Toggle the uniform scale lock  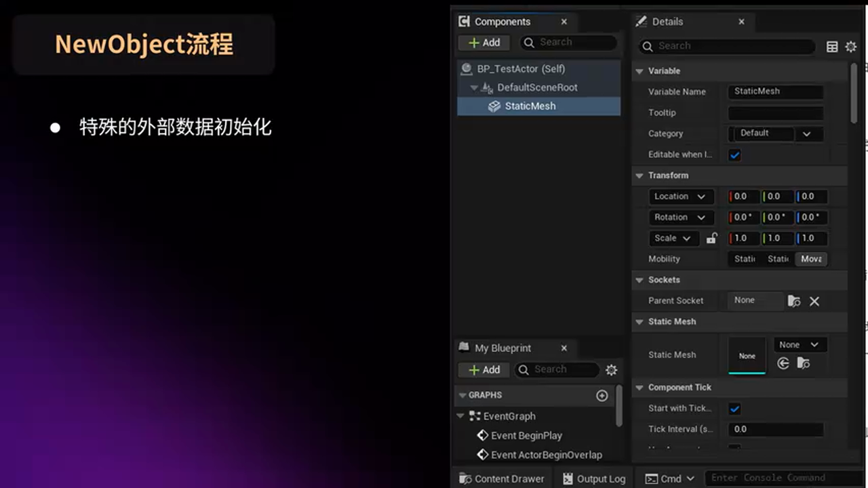[711, 238]
